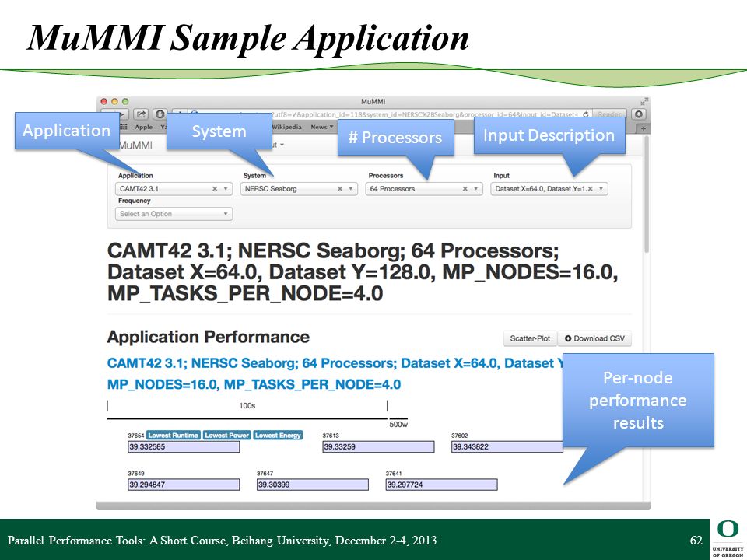Click the Safari Reader button
Screen dimensions: 747x560
pyautogui.click(x=609, y=114)
